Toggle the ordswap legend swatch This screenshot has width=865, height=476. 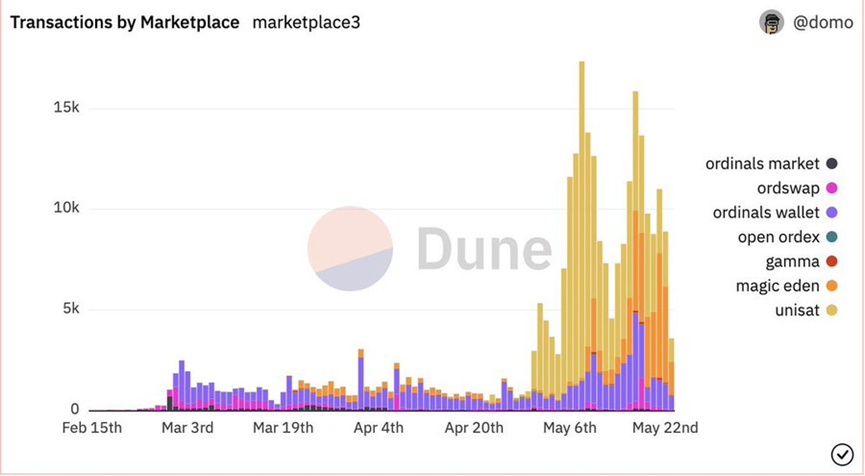[831, 188]
